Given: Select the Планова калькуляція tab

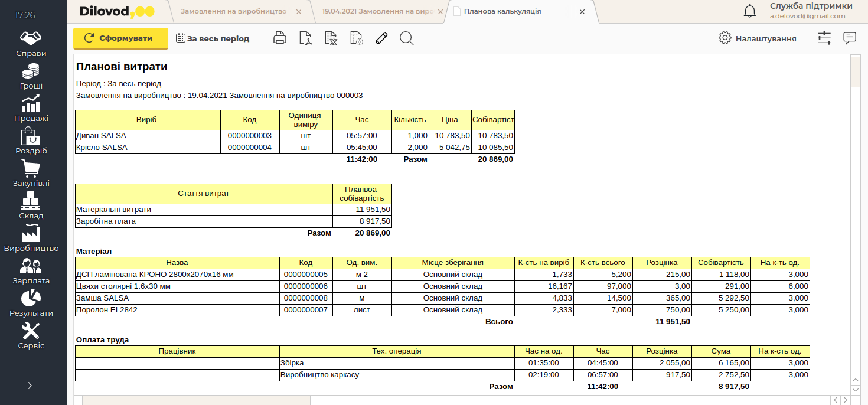Looking at the screenshot, I should pyautogui.click(x=502, y=11).
